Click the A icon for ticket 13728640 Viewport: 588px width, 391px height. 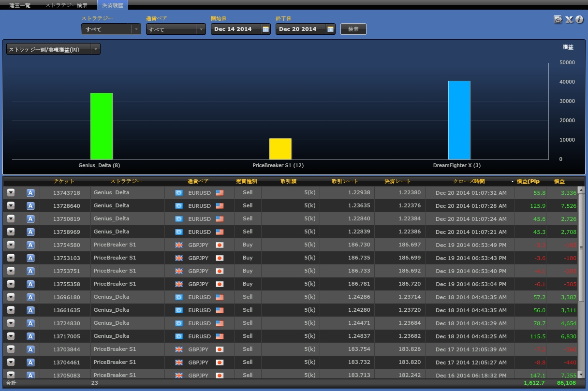coord(30,206)
